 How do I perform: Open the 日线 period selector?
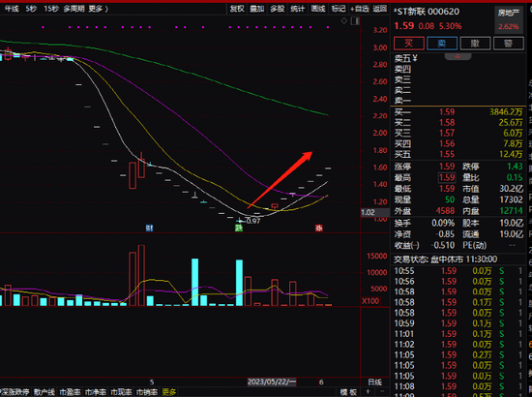coord(375,382)
